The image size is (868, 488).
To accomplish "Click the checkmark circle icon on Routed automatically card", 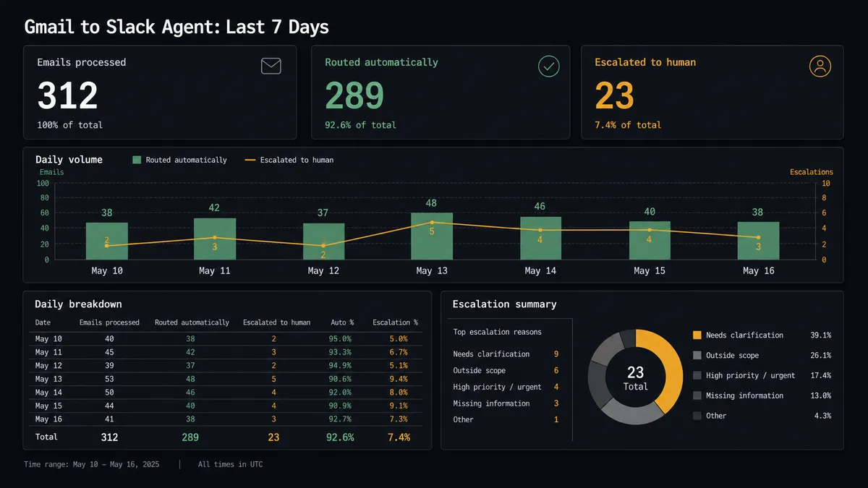I will pos(549,67).
